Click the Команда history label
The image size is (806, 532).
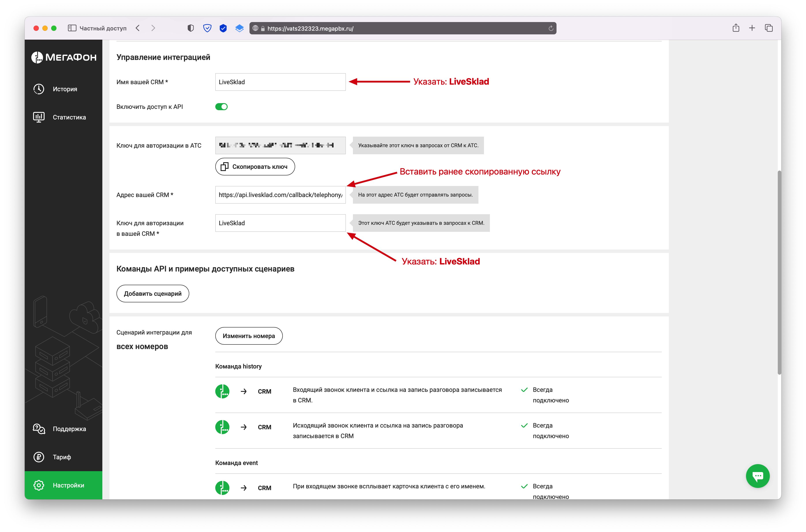pyautogui.click(x=238, y=366)
